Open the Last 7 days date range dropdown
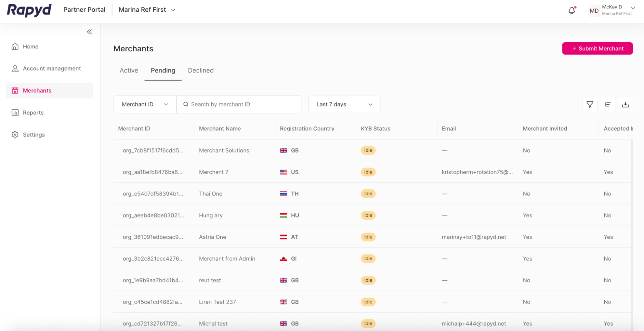Screen dimensions: 644x331 pos(344,104)
